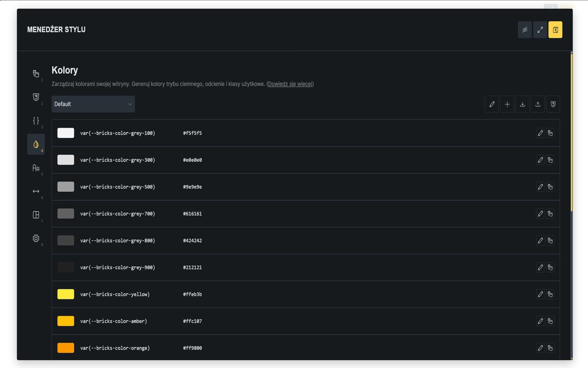Edit the grey-500 color with its pencil
588x368 pixels.
[x=540, y=187]
